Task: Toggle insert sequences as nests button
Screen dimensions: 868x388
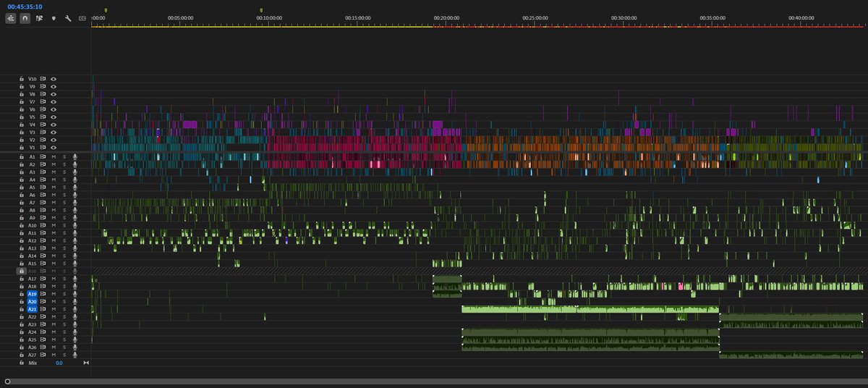Action: [11, 18]
